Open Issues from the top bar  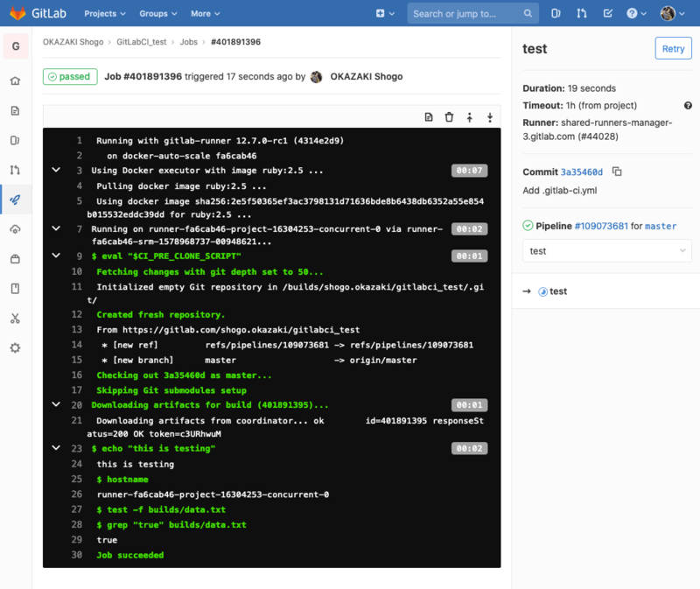tap(556, 13)
